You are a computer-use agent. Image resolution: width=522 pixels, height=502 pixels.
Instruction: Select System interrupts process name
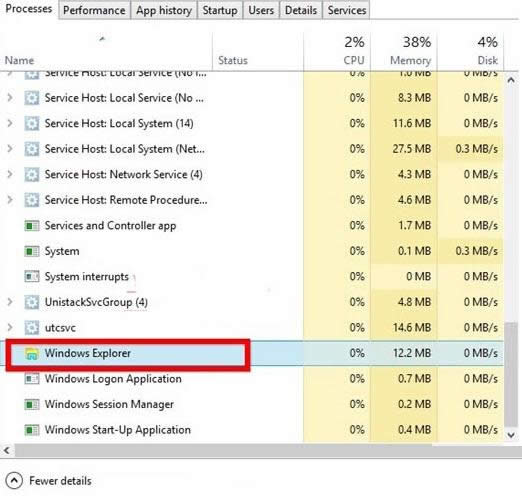pyautogui.click(x=87, y=277)
